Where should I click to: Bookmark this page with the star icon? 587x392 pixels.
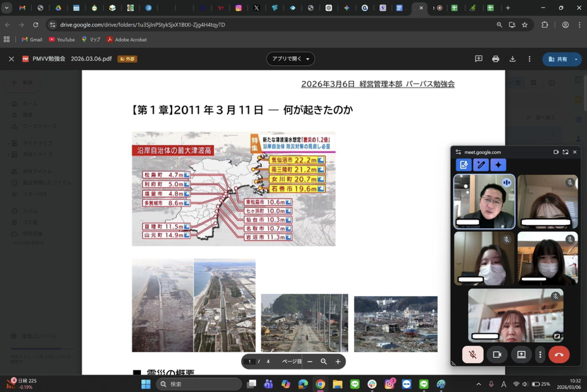pyautogui.click(x=525, y=25)
